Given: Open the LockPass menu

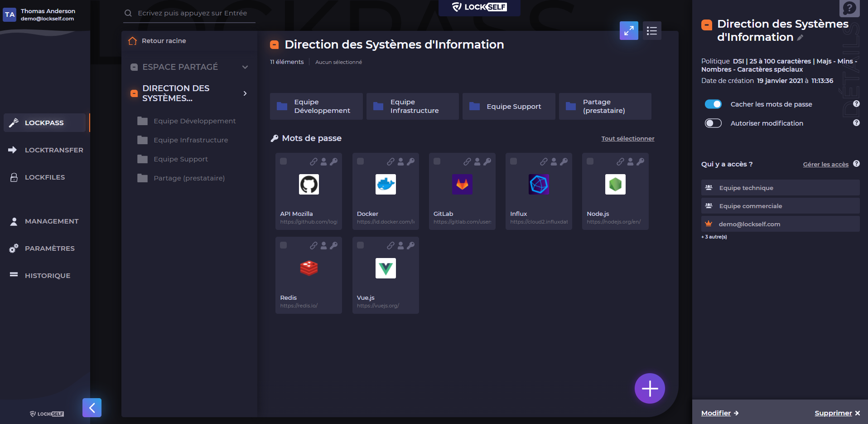Looking at the screenshot, I should pos(44,123).
